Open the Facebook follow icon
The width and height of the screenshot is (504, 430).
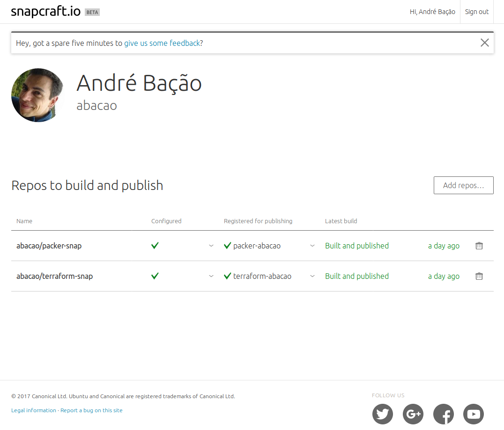(444, 414)
